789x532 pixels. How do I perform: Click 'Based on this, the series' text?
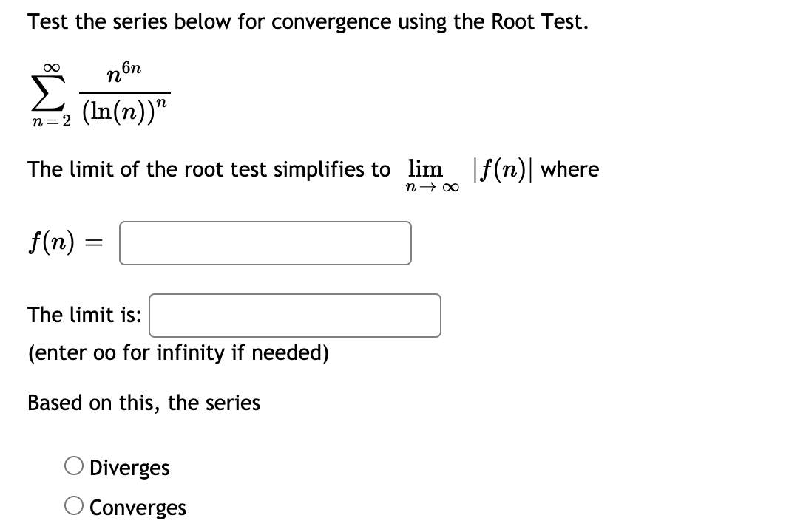(143, 403)
